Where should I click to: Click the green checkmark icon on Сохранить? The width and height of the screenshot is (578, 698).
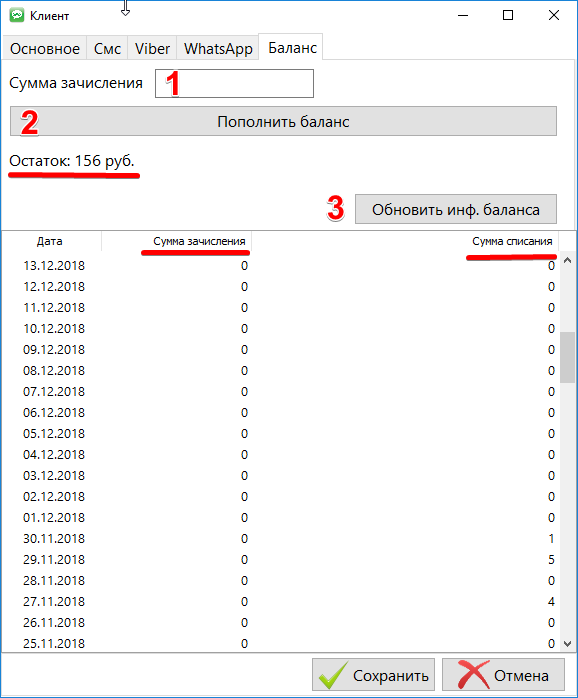(333, 675)
